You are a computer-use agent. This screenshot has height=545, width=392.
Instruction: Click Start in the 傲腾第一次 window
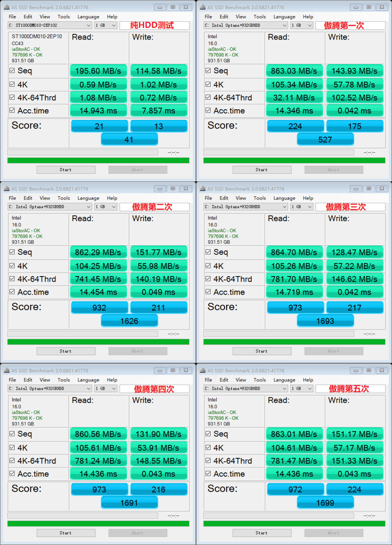click(x=262, y=170)
